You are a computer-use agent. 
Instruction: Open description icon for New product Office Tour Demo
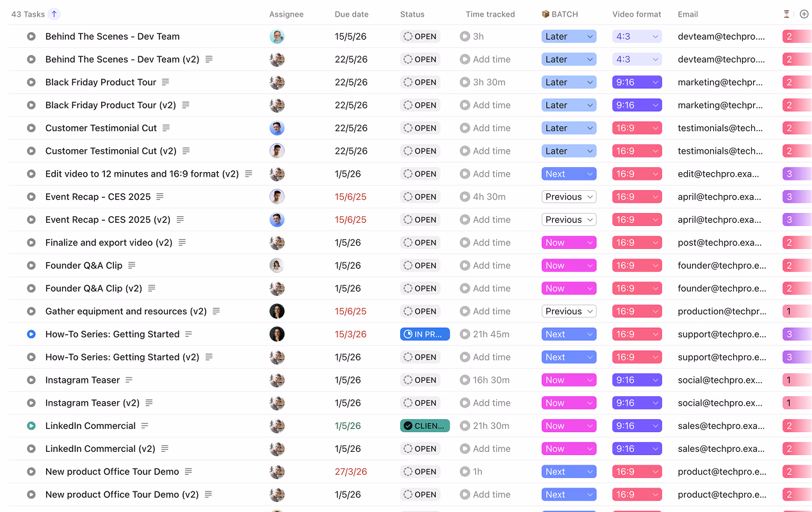pos(188,472)
